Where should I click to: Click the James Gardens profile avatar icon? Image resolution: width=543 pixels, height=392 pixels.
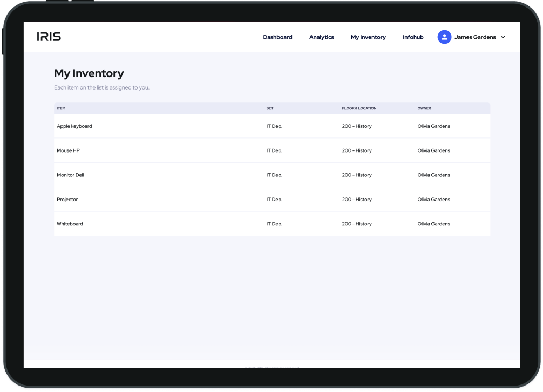[x=444, y=37]
